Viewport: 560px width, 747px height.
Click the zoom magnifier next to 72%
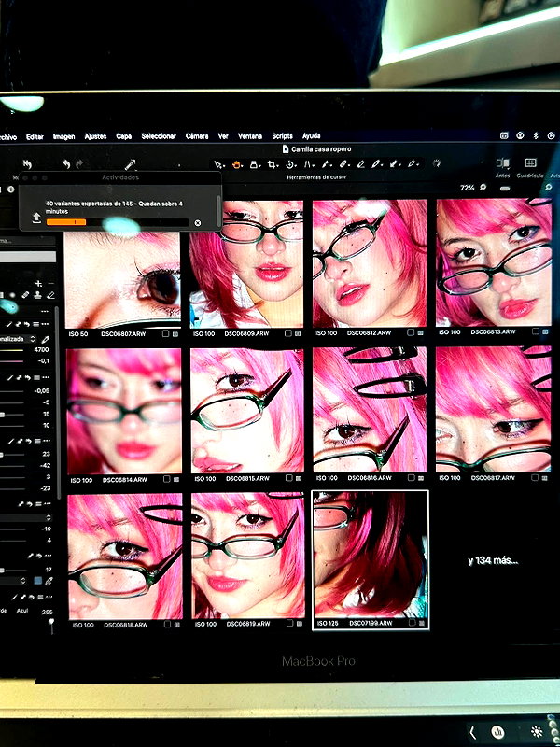pyautogui.click(x=483, y=188)
